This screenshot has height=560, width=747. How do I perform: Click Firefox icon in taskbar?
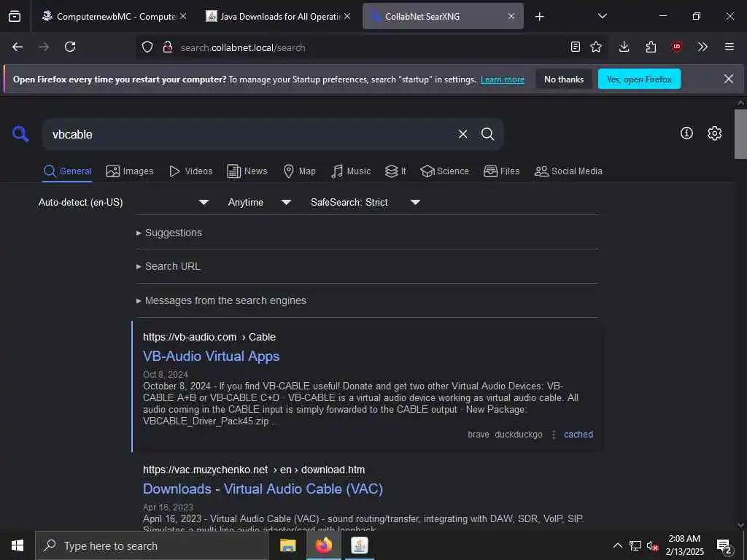click(323, 545)
